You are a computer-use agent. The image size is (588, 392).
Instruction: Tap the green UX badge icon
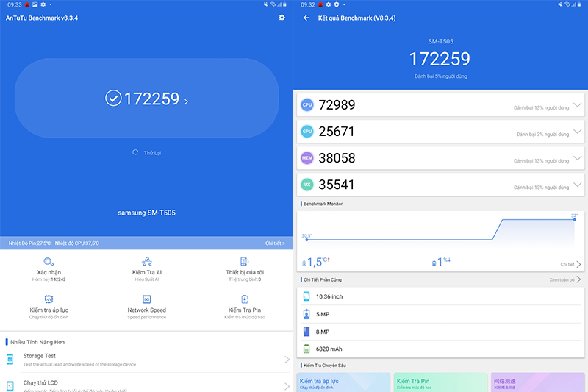coord(307,185)
